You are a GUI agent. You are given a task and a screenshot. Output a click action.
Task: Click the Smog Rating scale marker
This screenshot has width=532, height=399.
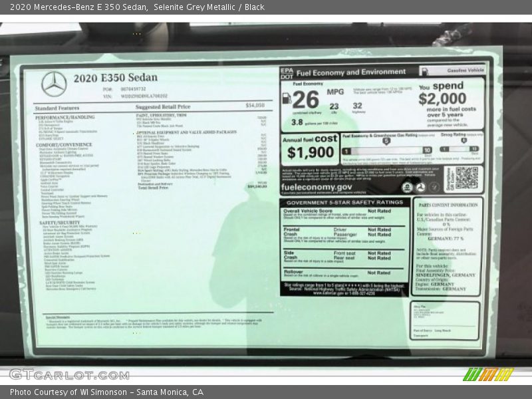pyautogui.click(x=463, y=140)
